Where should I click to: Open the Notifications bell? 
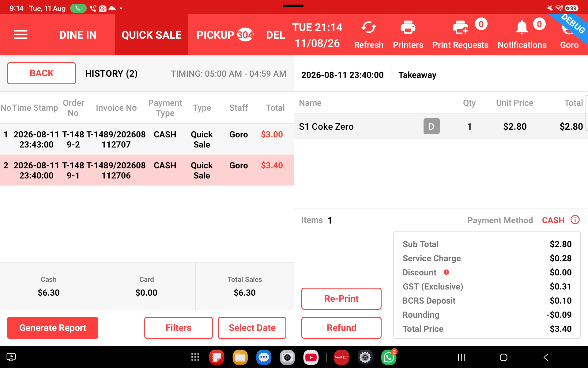tap(522, 28)
